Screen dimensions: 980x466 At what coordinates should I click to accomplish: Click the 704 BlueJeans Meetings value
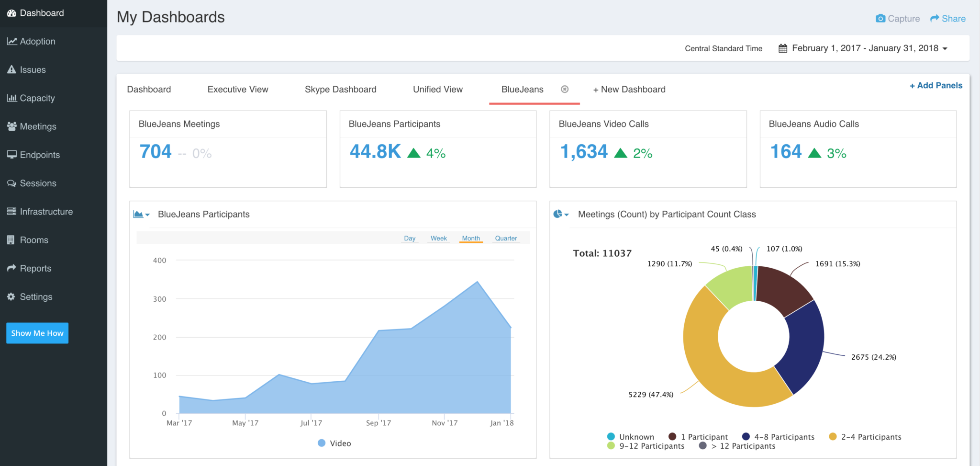coord(156,152)
